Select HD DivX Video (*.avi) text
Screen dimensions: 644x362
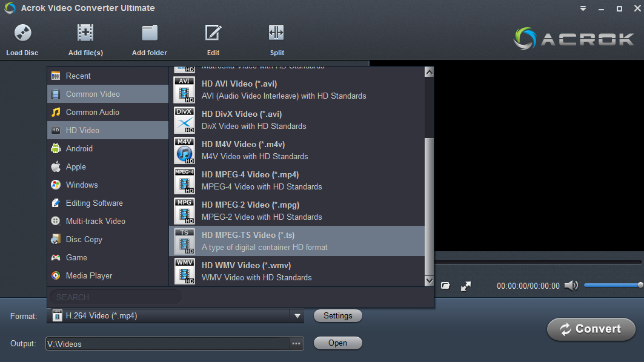pyautogui.click(x=242, y=114)
